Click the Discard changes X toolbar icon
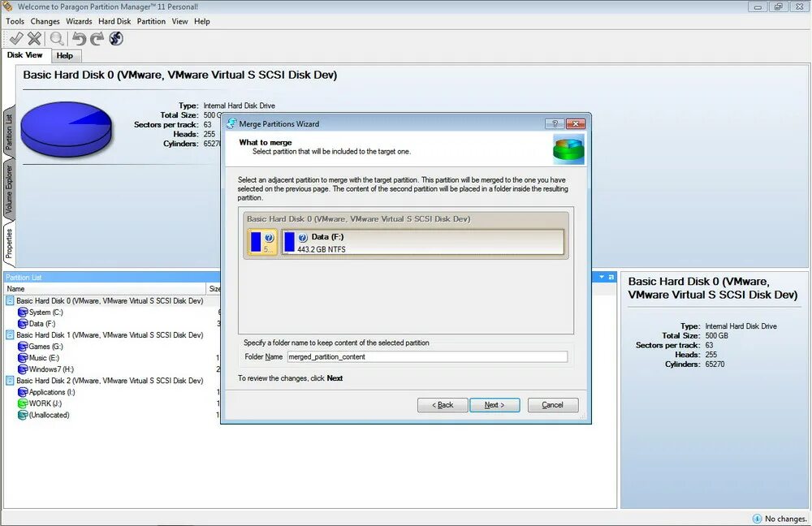 coord(34,39)
